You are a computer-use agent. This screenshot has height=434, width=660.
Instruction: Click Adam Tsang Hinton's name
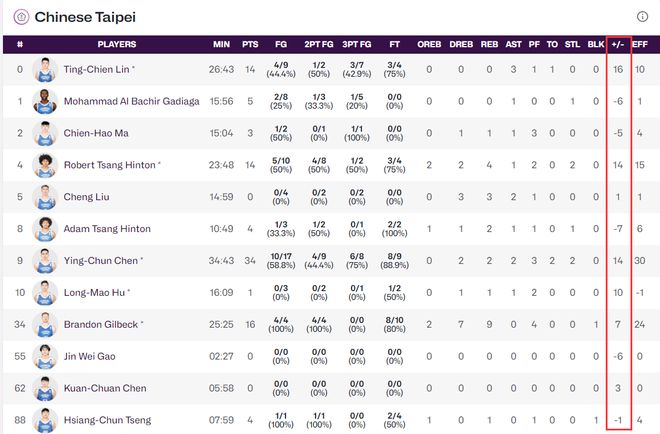[107, 229]
